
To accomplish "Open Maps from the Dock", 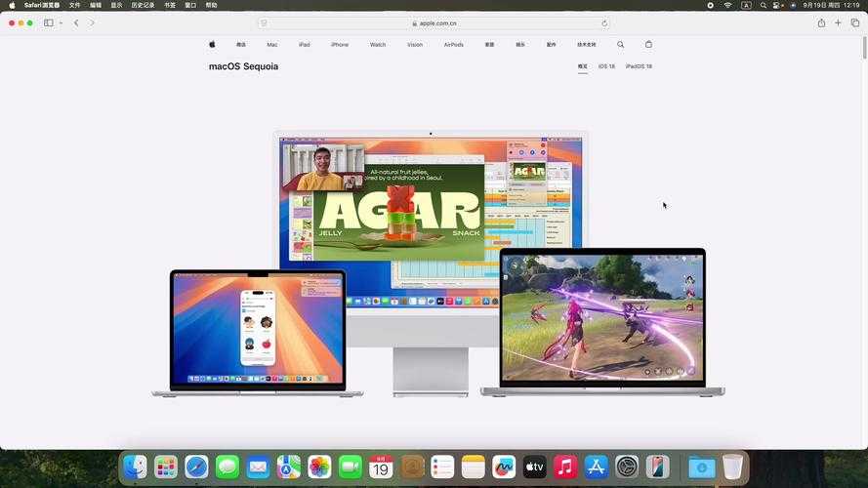I will coord(289,468).
